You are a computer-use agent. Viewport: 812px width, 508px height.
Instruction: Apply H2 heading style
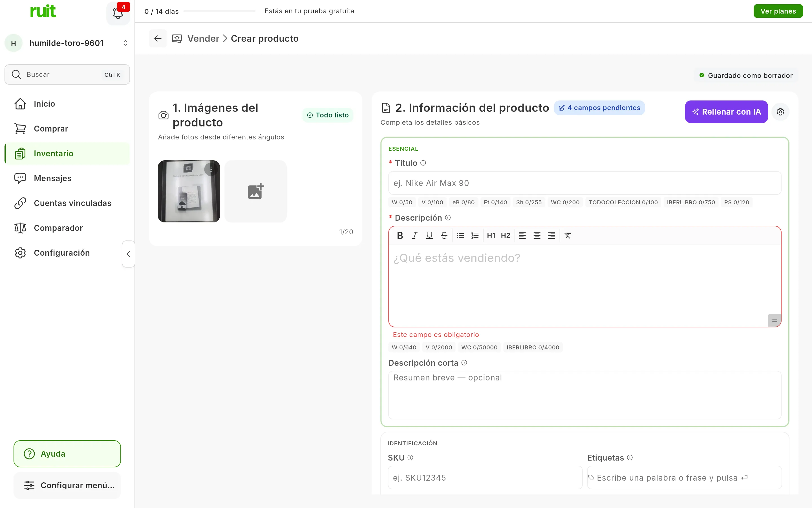[x=505, y=236]
